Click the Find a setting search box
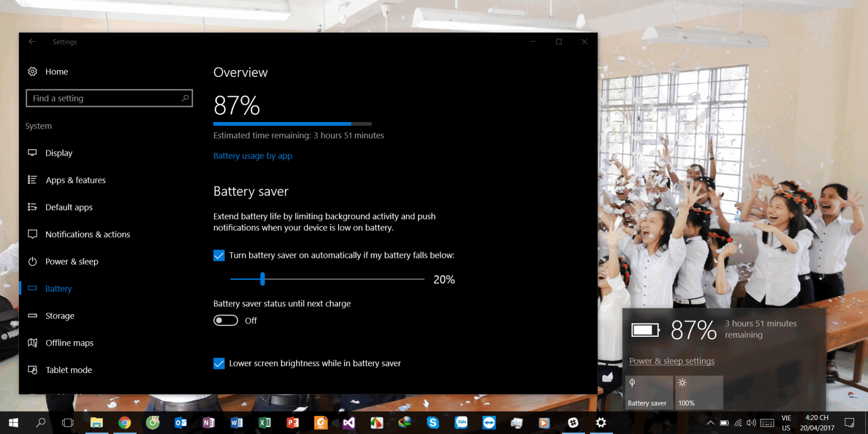 pyautogui.click(x=109, y=98)
